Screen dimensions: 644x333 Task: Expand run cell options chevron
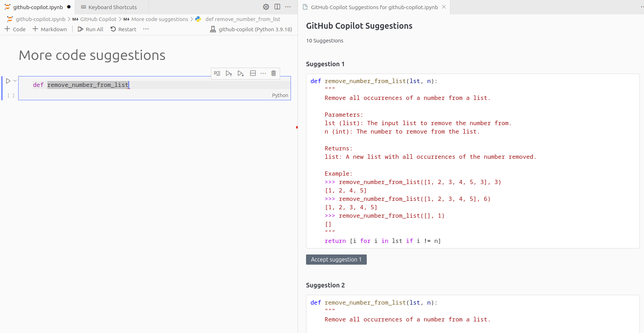(15, 81)
